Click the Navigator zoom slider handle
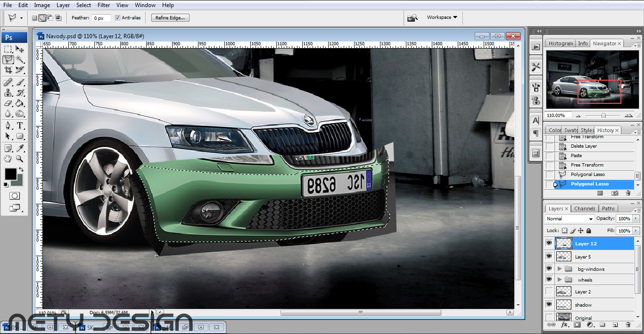This screenshot has width=644, height=334. pos(603,115)
